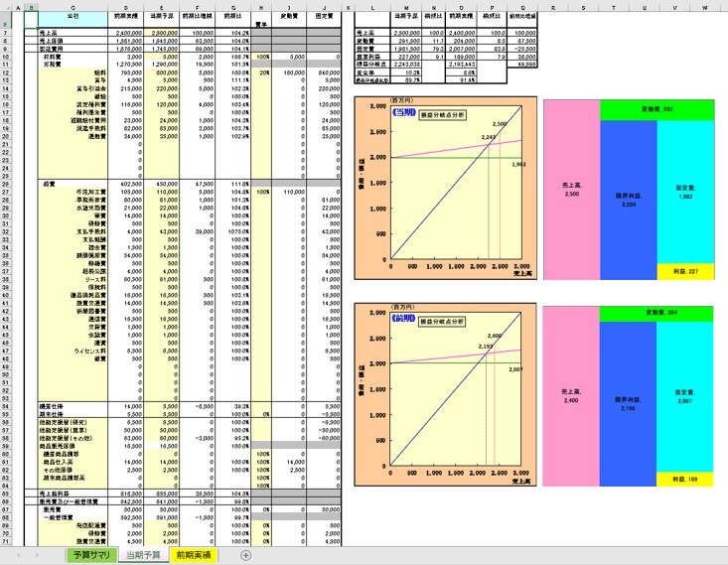Viewport: 728px width, 565px height.
Task: Open the 予算サマリ sheet tab
Action: (91, 555)
